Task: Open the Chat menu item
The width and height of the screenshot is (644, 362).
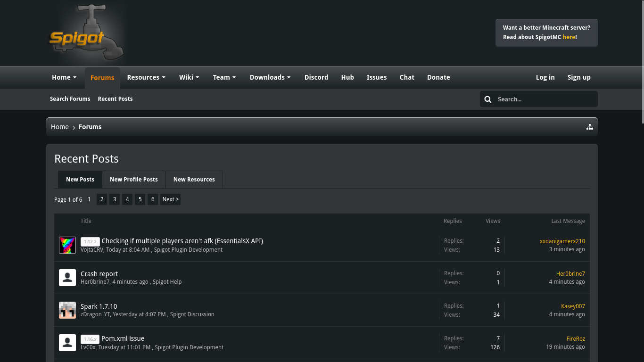Action: pyautogui.click(x=407, y=77)
